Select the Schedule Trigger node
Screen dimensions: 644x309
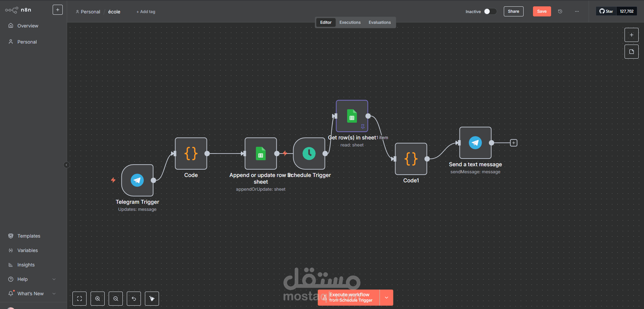309,153
